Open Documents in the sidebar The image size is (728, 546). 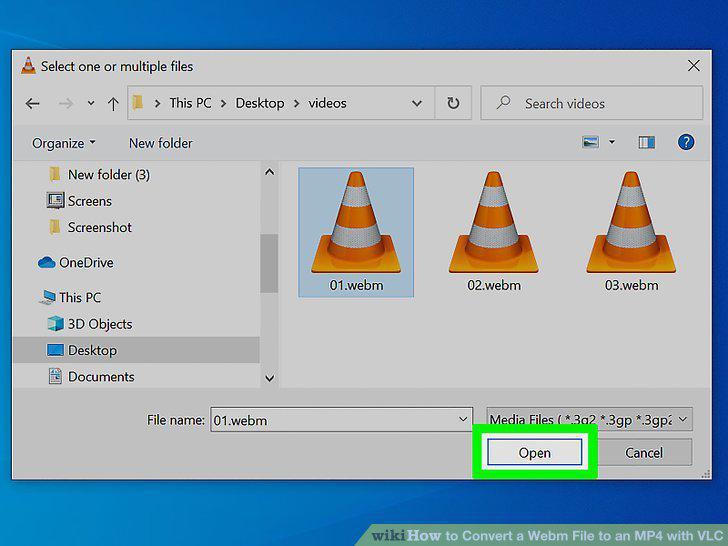pyautogui.click(x=101, y=376)
